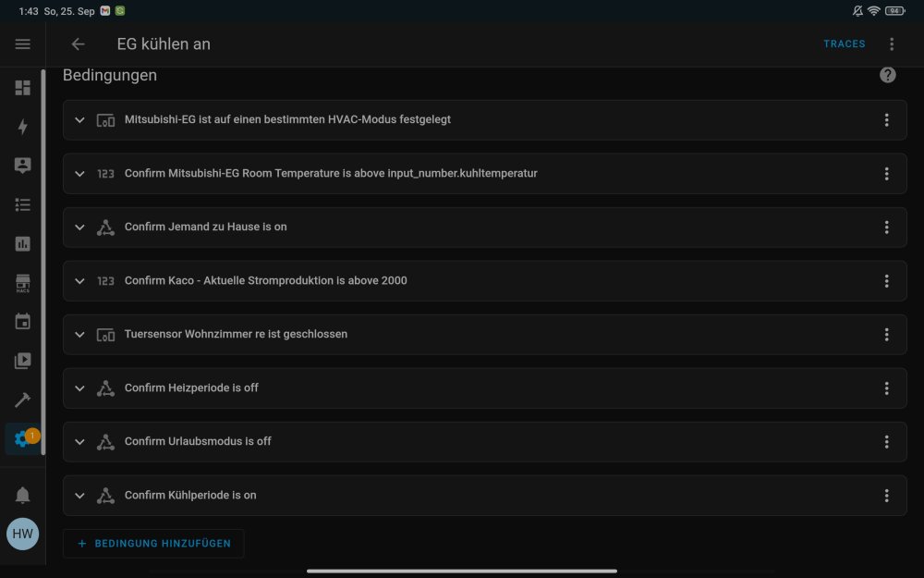Click 'Confirm Kühlperiode is on' text
This screenshot has height=578, width=924.
point(190,496)
